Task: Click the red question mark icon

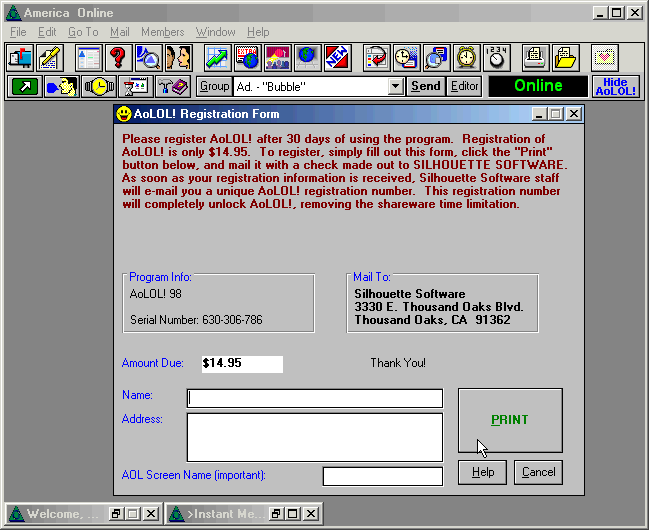Action: pyautogui.click(x=118, y=57)
